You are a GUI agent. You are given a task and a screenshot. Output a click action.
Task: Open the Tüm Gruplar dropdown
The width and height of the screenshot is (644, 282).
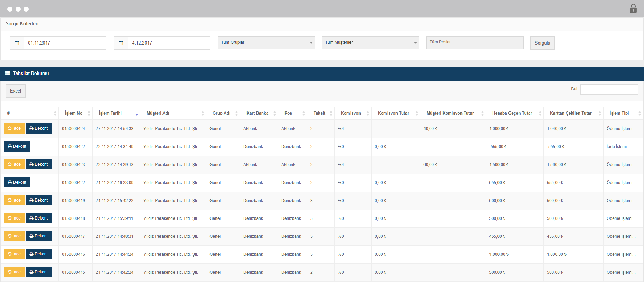[x=266, y=43]
